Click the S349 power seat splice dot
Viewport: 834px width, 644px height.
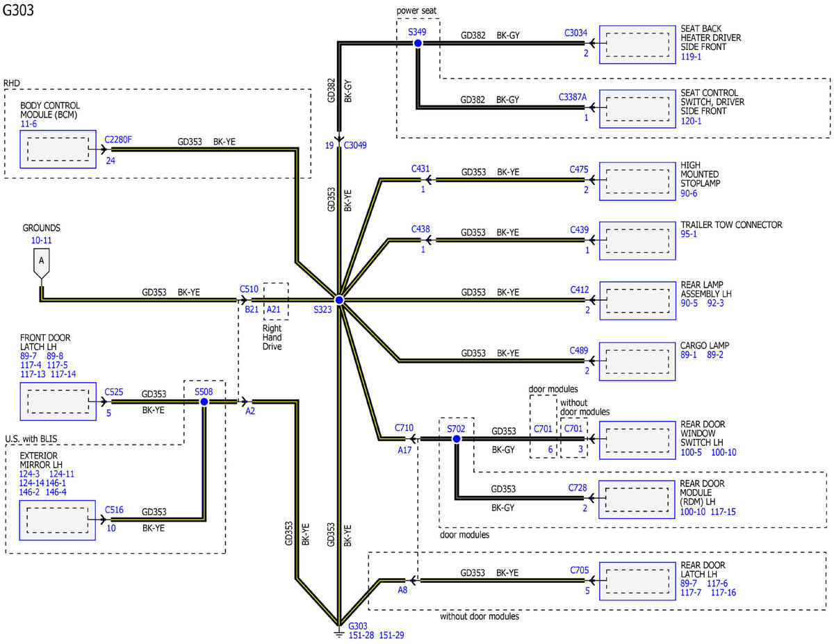coord(418,43)
